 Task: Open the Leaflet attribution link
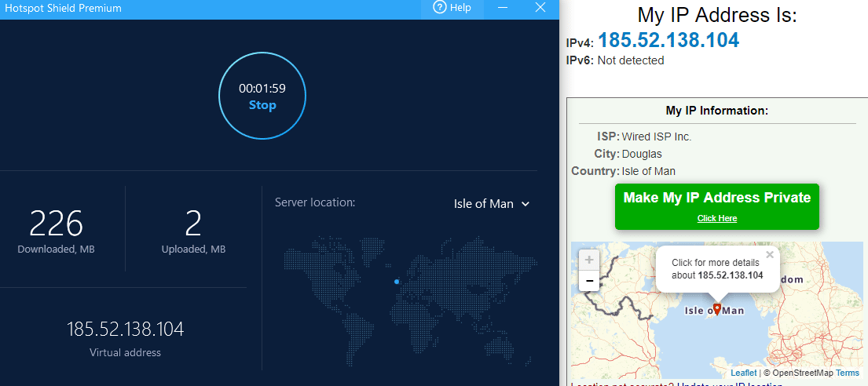pos(743,373)
